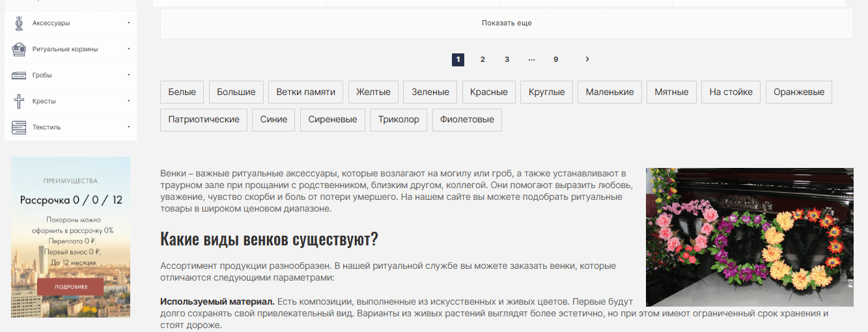
Task: Choose the Триколор filter tag
Action: tap(399, 120)
